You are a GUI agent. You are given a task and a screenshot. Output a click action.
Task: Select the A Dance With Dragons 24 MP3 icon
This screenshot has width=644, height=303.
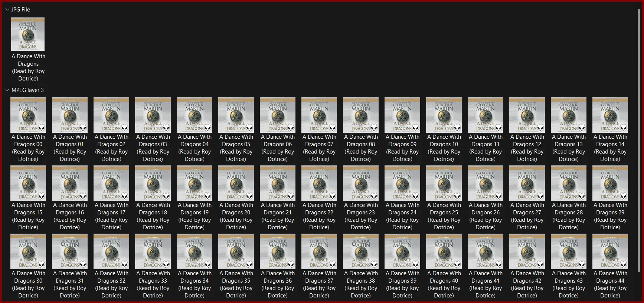point(402,183)
